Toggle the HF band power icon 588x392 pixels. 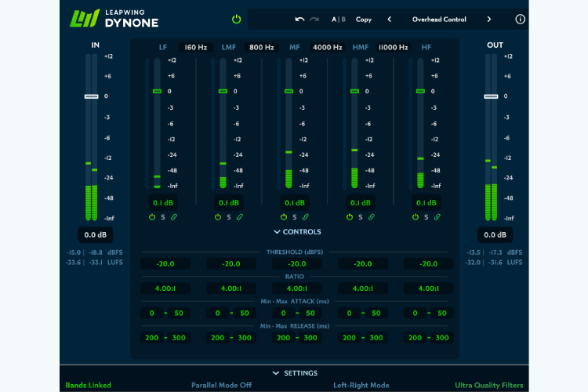[x=415, y=217]
